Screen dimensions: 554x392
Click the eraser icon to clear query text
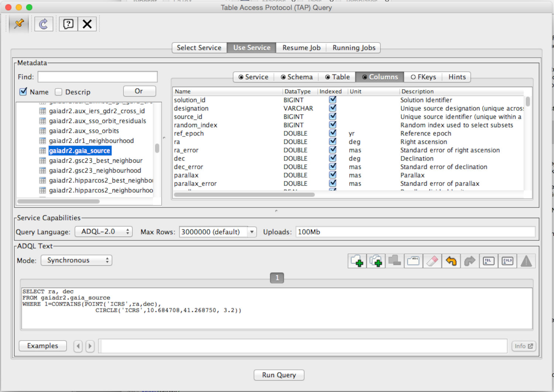(x=432, y=261)
